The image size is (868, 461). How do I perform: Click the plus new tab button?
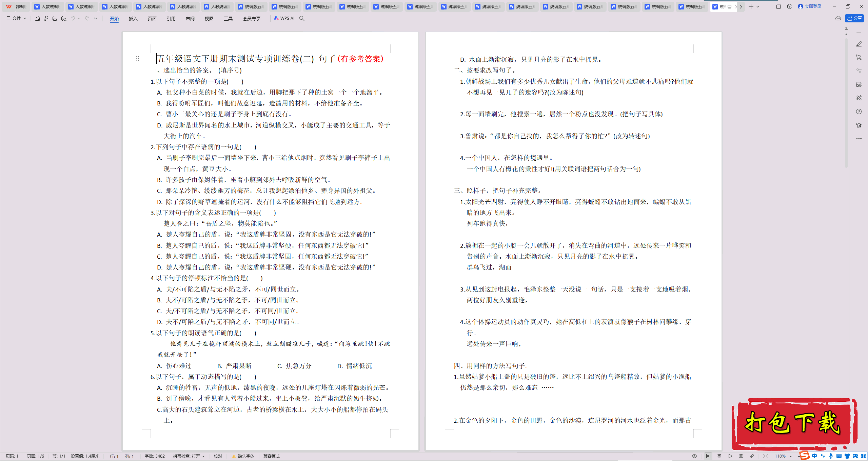click(x=751, y=6)
